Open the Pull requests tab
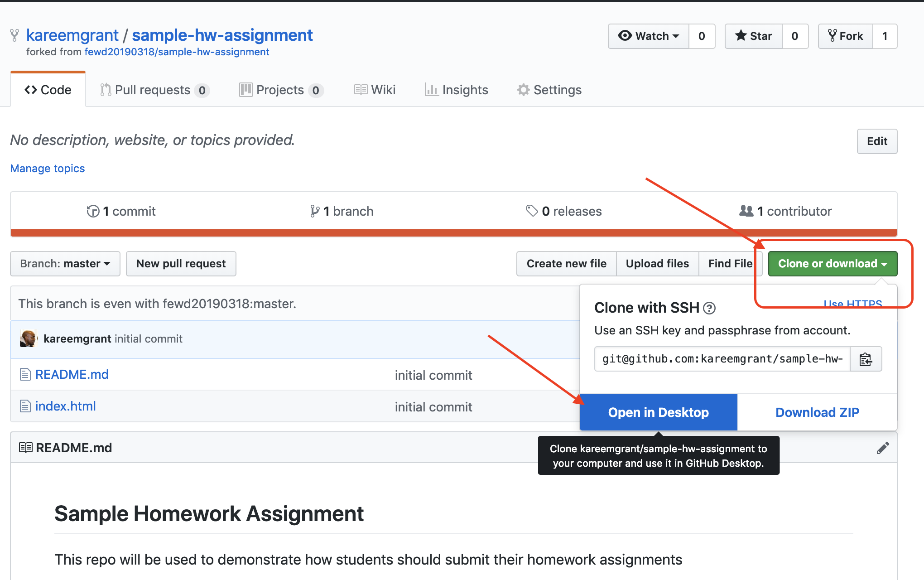 [154, 90]
